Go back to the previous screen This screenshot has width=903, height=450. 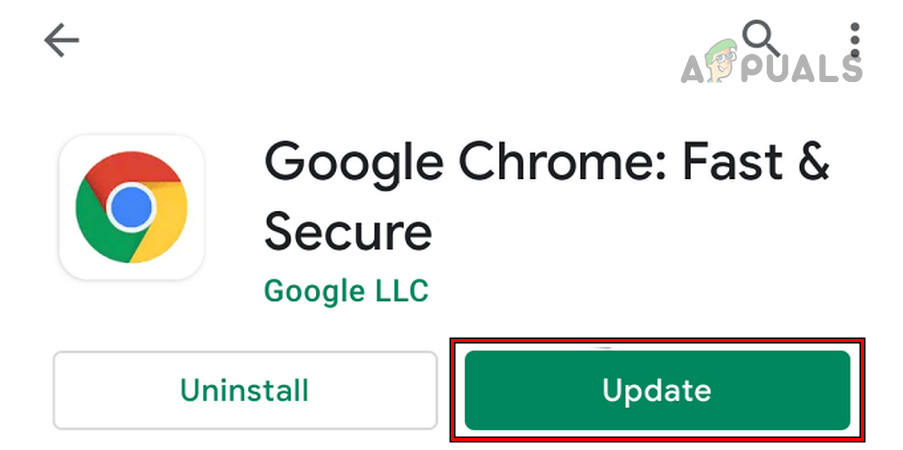62,41
